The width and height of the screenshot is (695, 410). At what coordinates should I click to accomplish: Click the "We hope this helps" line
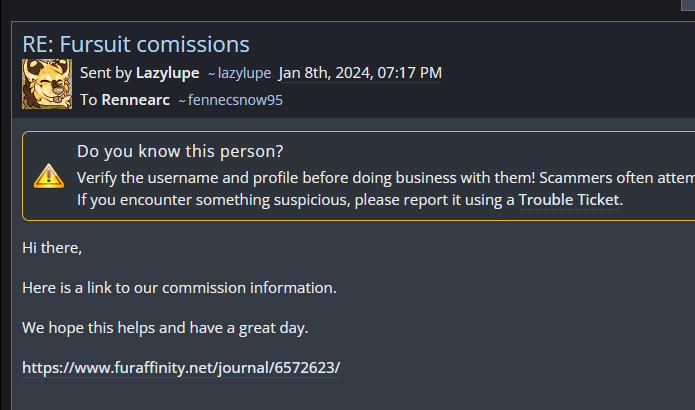(x=165, y=327)
